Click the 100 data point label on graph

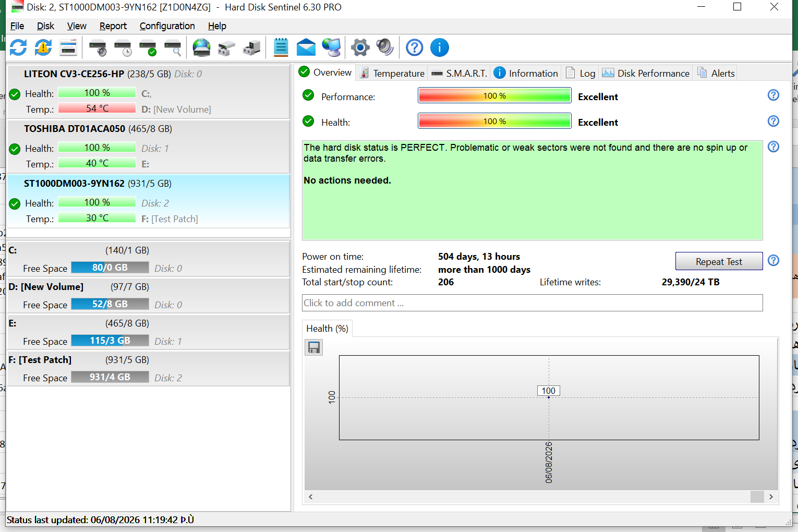(549, 391)
